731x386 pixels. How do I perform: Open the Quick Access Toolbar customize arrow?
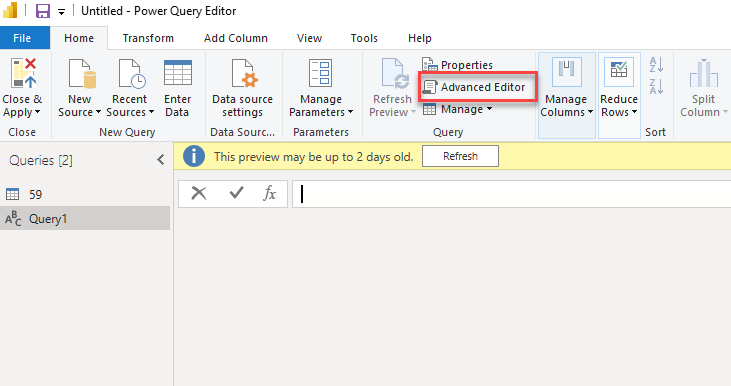pos(62,12)
